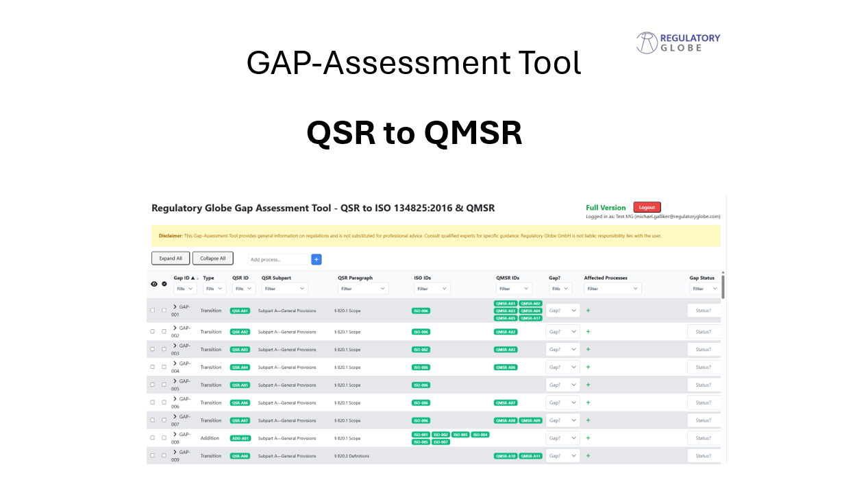Screen dimensions: 868x504
Task: Add affected process to GAP-008 row
Action: [x=588, y=438]
